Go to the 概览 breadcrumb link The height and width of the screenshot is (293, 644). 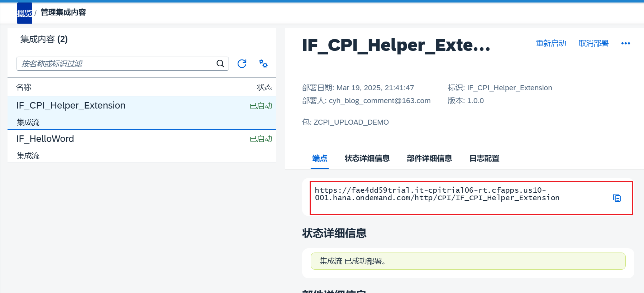(25, 13)
